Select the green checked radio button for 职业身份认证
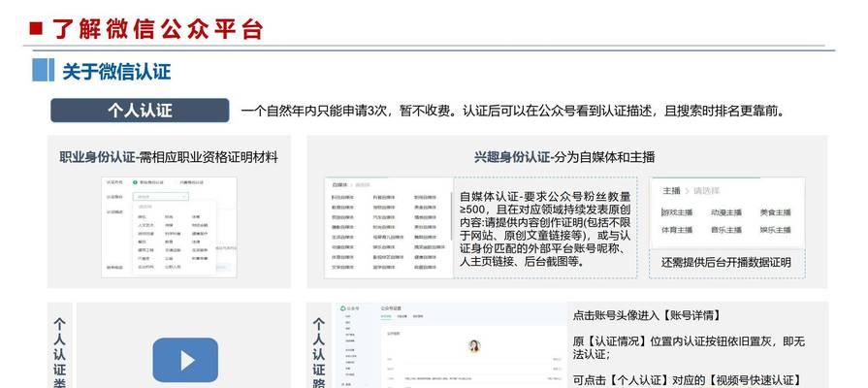This screenshot has width=868, height=388. (x=135, y=182)
